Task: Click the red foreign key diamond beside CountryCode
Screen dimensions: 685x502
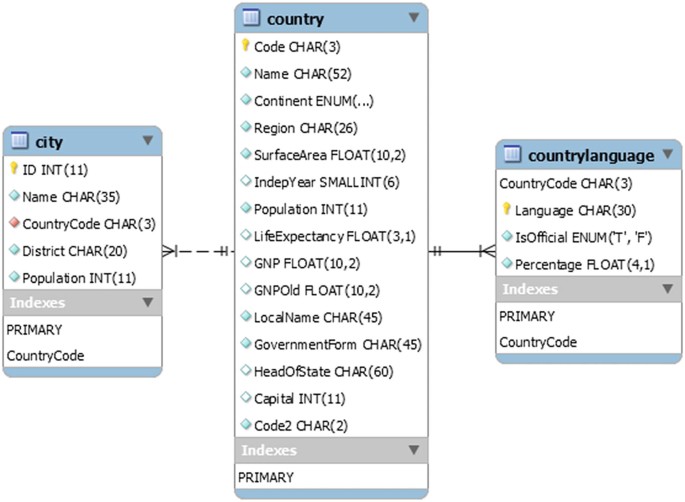Action: coord(15,223)
